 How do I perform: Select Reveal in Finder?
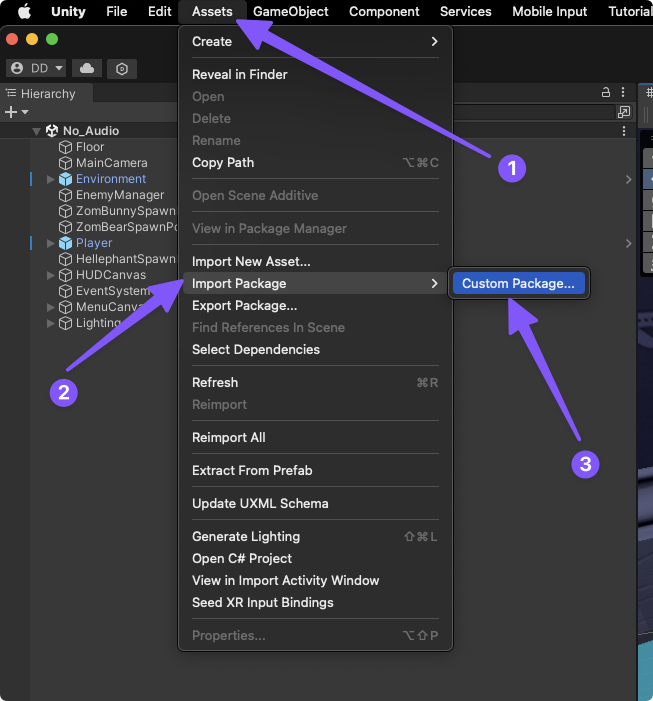[240, 75]
